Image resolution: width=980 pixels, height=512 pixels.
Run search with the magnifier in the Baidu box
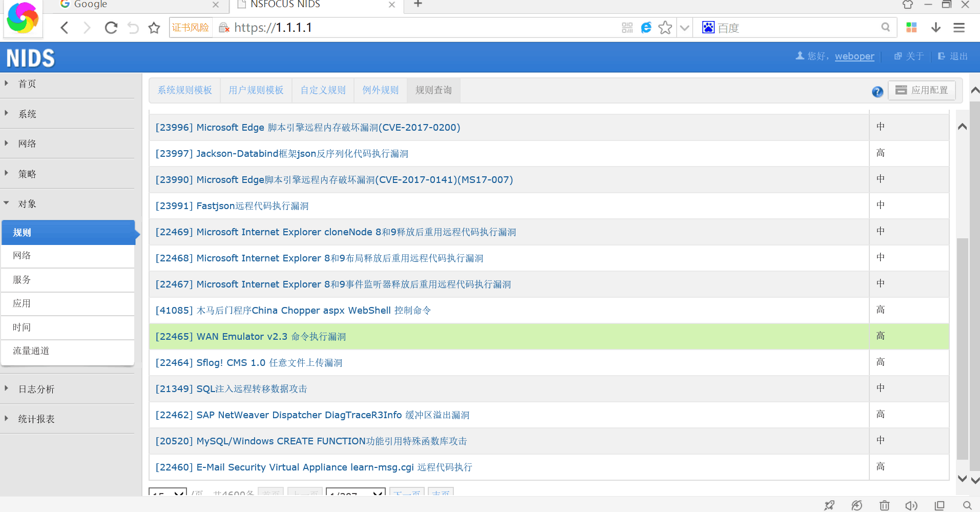point(886,28)
